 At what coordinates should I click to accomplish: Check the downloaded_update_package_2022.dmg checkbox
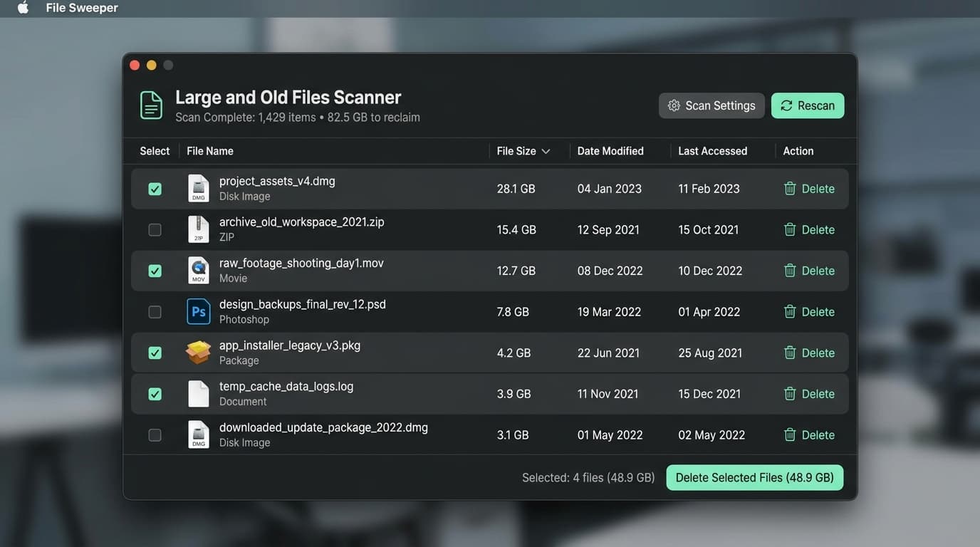pyautogui.click(x=155, y=434)
